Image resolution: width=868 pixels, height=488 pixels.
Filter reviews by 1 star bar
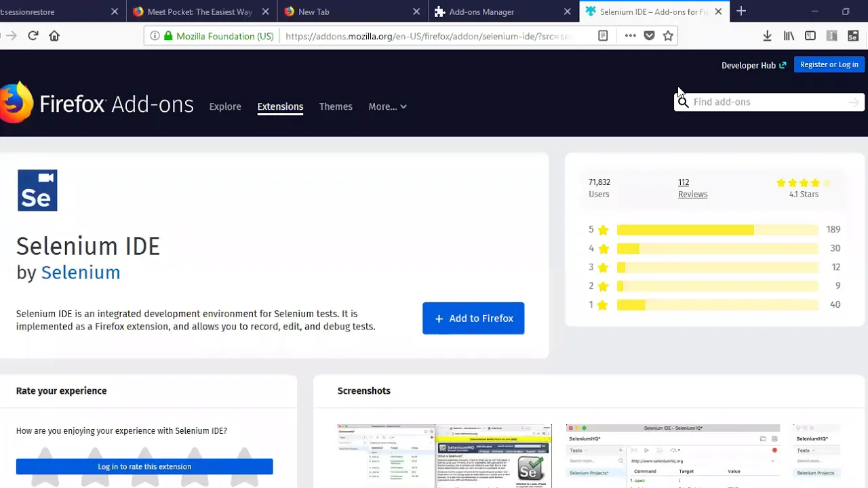[x=717, y=305]
